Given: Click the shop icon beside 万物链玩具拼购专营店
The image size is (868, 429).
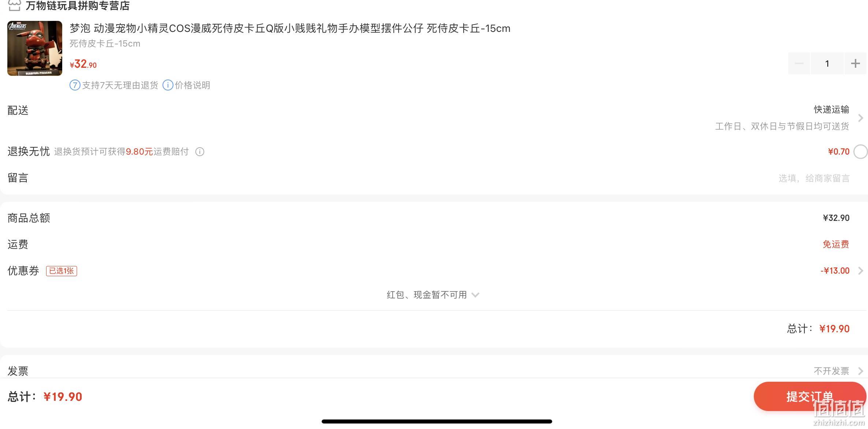Looking at the screenshot, I should pos(14,5).
